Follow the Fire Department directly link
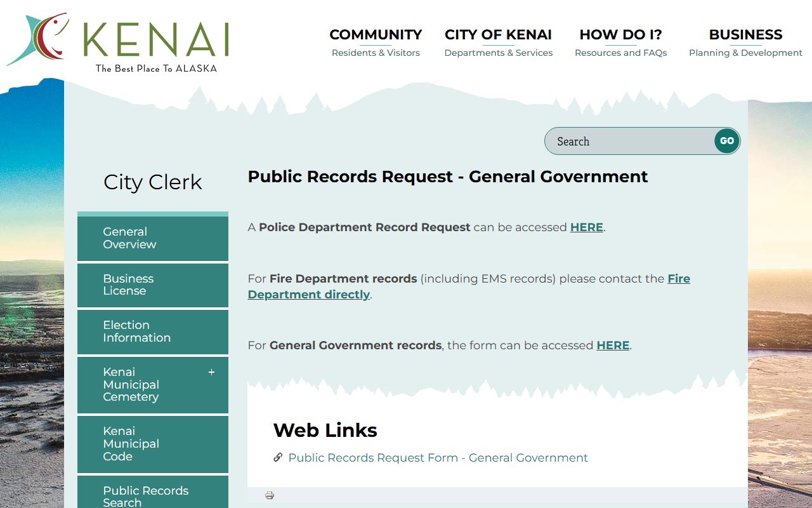Image resolution: width=812 pixels, height=508 pixels. point(469,286)
